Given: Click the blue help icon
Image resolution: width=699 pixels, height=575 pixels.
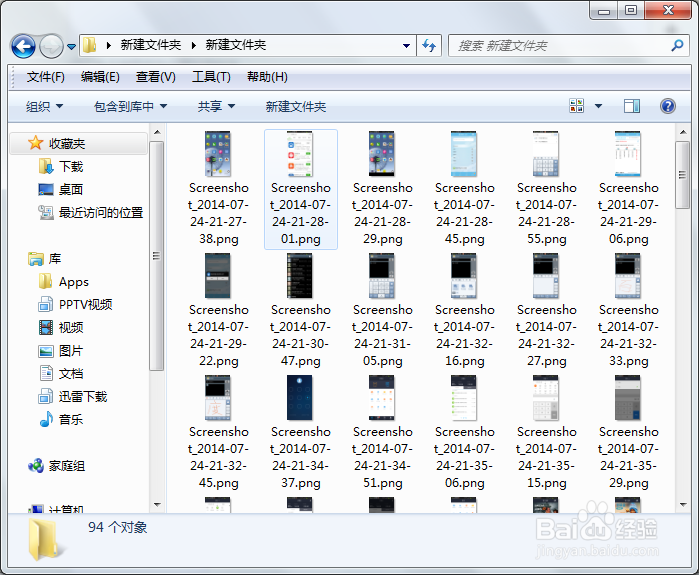Looking at the screenshot, I should 667,106.
